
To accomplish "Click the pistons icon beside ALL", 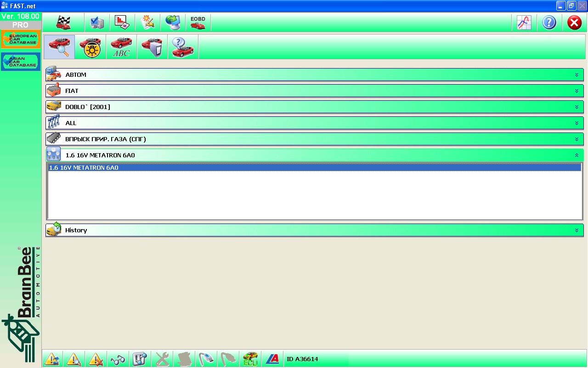I will coord(54,122).
